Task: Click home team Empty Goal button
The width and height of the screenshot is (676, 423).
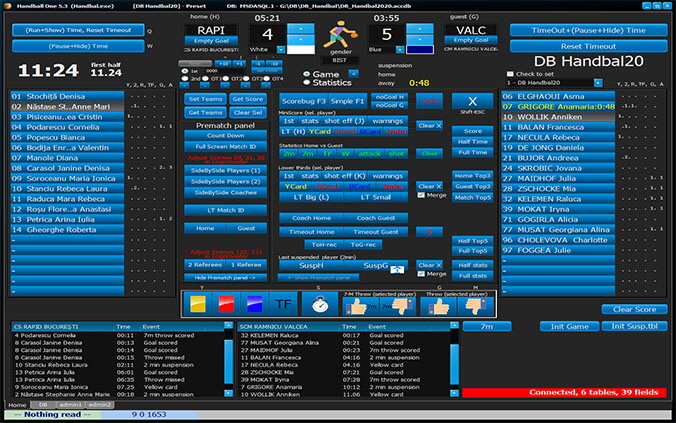Action: point(211,41)
